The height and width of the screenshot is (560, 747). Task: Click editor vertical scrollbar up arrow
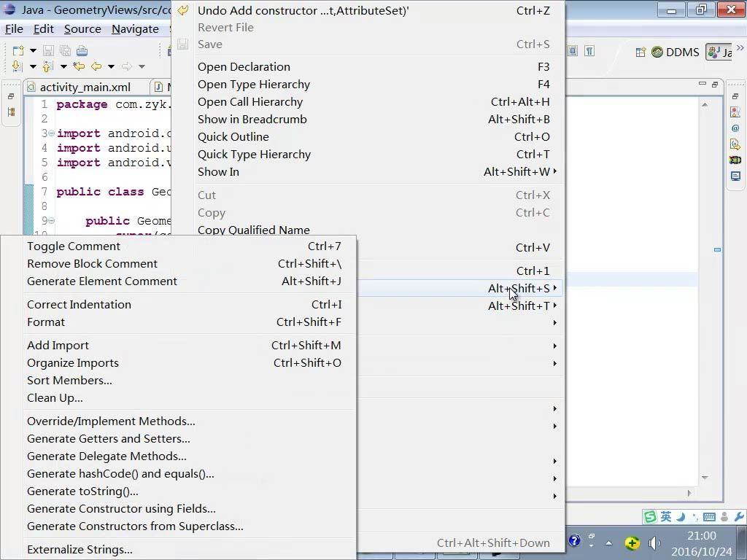tap(705, 104)
